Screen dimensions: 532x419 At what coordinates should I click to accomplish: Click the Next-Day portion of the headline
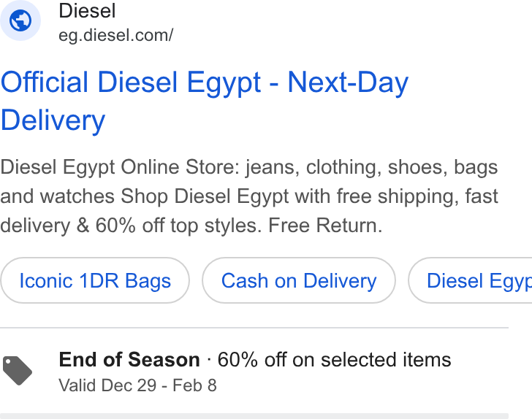point(348,82)
